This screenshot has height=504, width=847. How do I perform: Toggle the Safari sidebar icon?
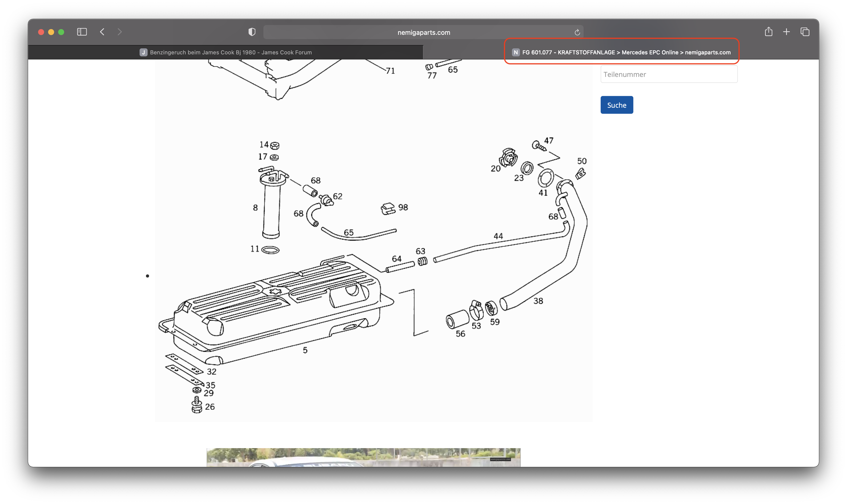click(82, 32)
